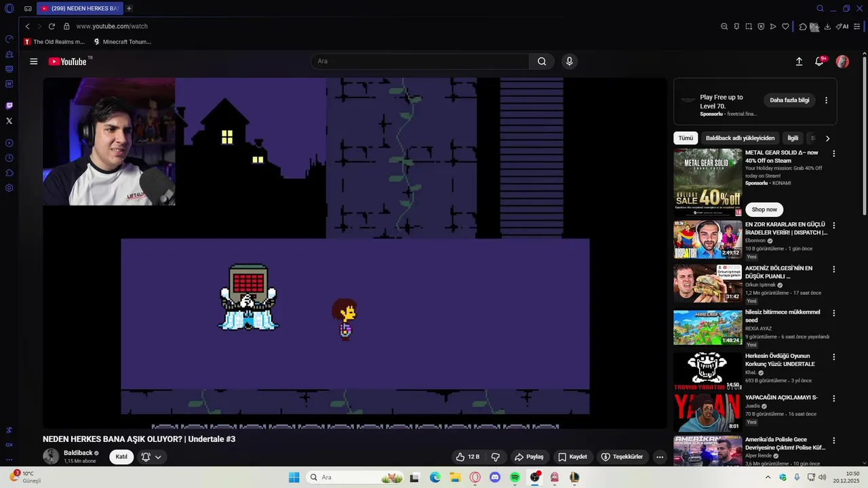Show more filter chips with right arrow
The width and height of the screenshot is (868, 488).
(x=827, y=138)
